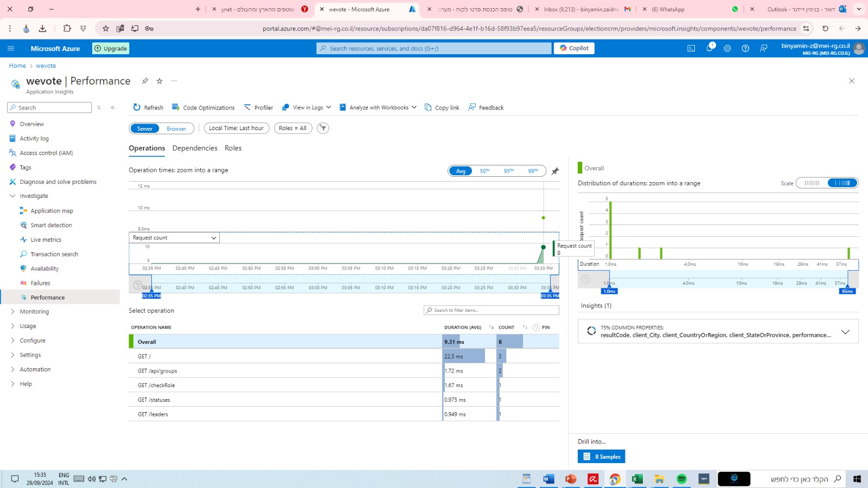The image size is (868, 488).
Task: Open the Request count dropdown
Action: (x=174, y=237)
